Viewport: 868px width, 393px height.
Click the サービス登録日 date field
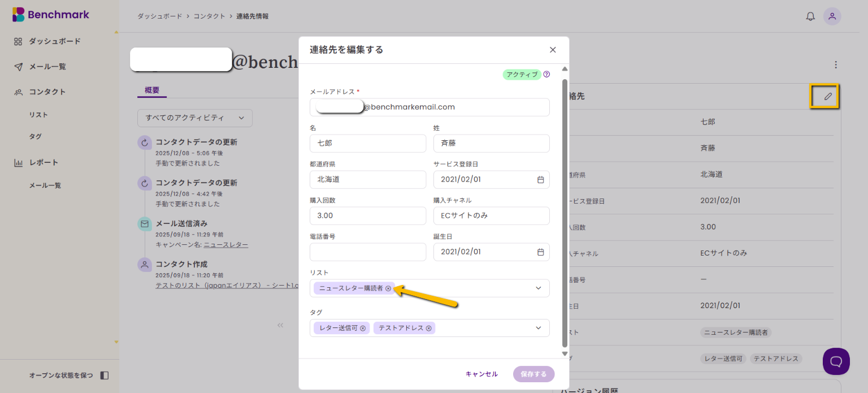coord(492,180)
